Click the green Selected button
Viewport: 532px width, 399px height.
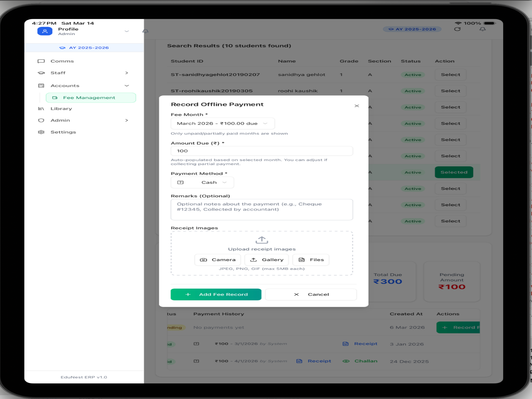454,172
